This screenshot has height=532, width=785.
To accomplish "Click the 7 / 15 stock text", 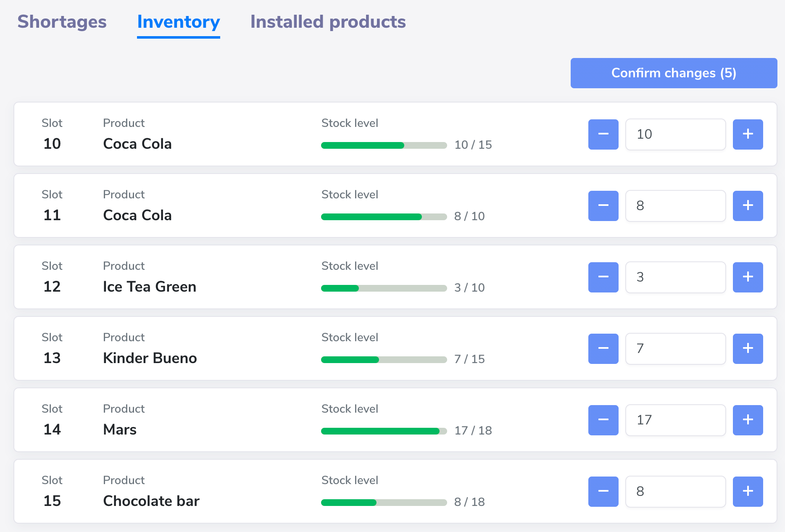I will (x=469, y=359).
